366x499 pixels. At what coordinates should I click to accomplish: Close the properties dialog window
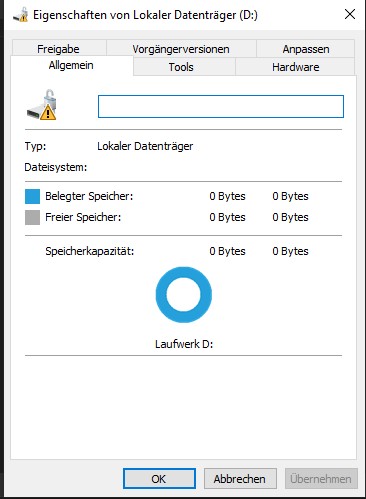[350, 14]
